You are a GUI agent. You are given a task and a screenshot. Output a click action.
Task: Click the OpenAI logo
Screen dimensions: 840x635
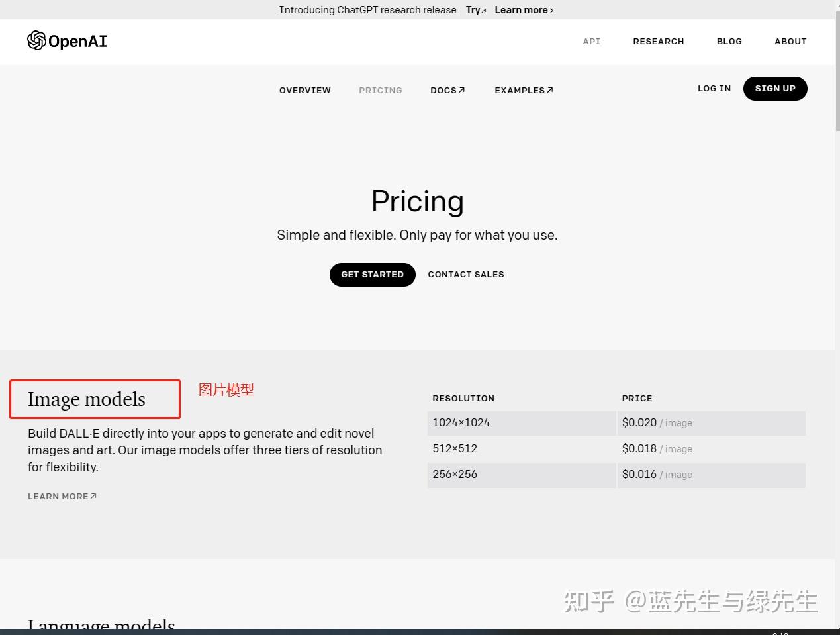tap(66, 40)
